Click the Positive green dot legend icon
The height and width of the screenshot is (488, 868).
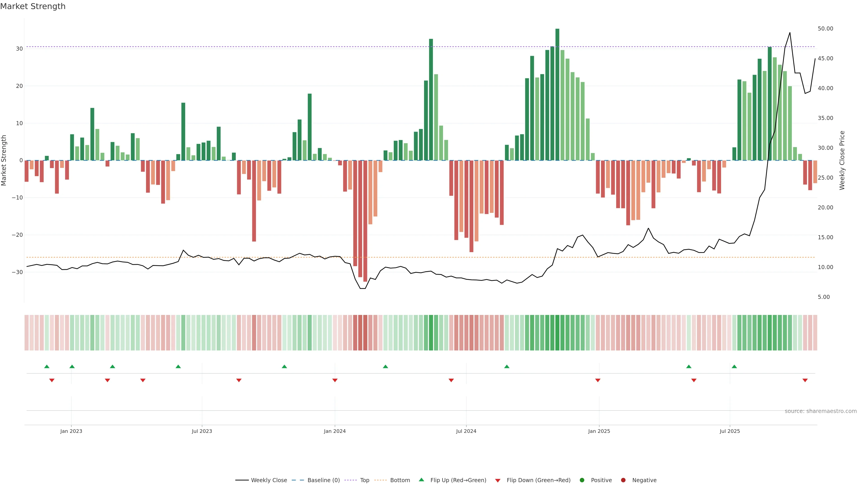tap(582, 480)
